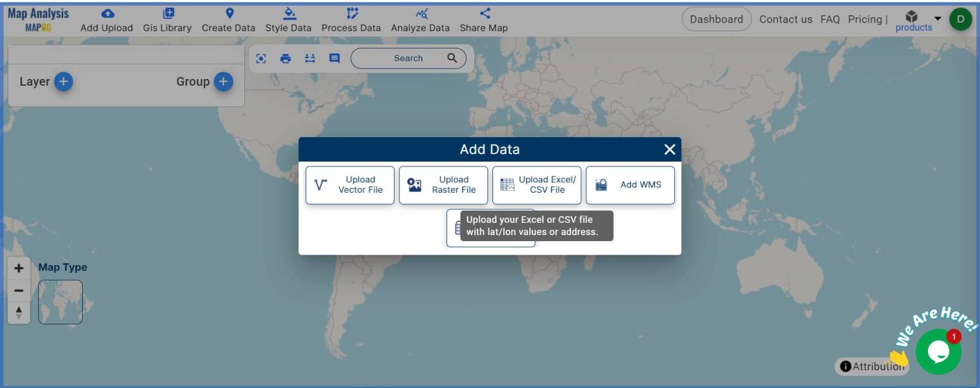Screen dimensions: 980x388
Task: Open the Attribution info button
Action: 872,366
